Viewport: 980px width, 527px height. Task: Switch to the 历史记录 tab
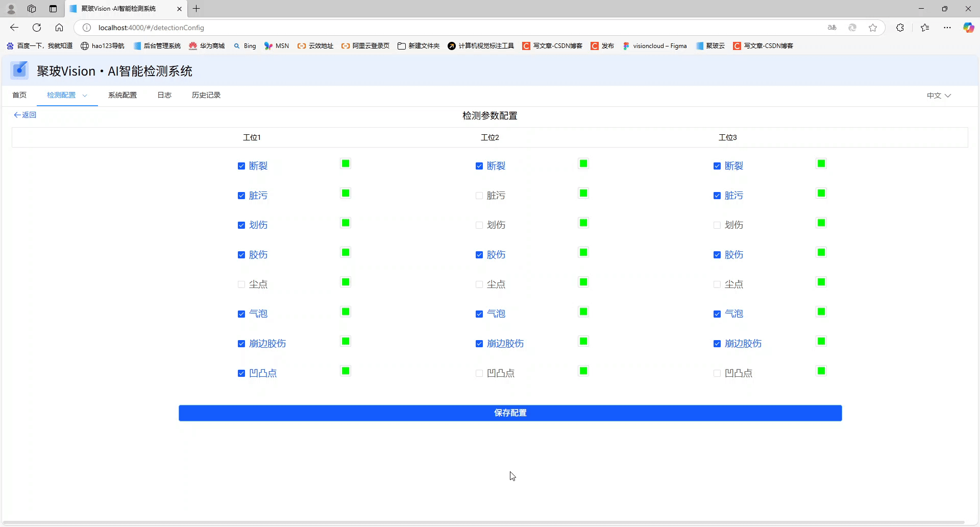point(206,95)
